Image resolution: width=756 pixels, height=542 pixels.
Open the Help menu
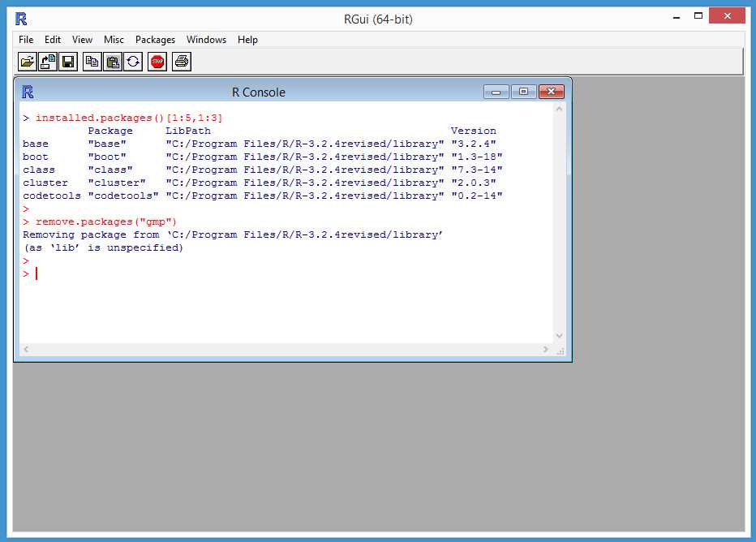[248, 40]
